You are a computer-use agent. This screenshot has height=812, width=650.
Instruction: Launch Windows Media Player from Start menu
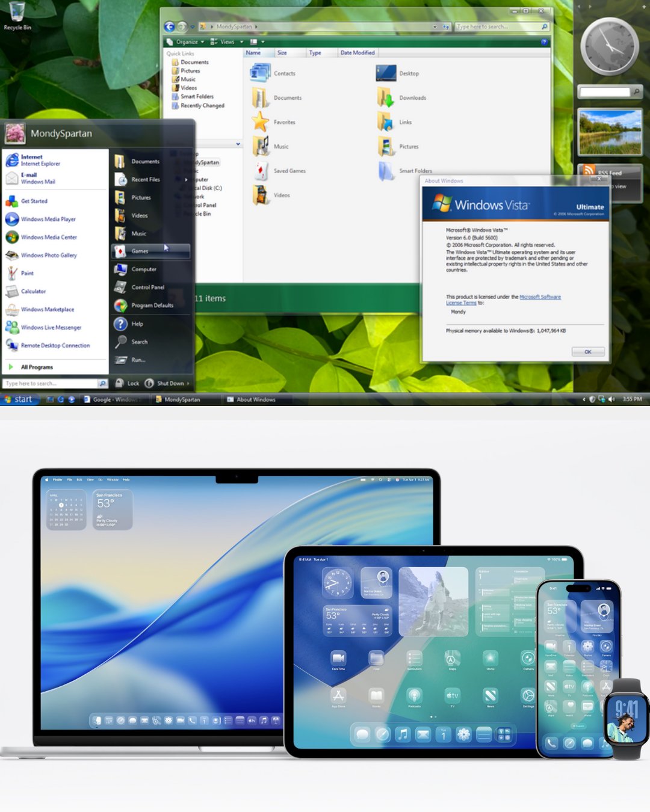point(40,219)
